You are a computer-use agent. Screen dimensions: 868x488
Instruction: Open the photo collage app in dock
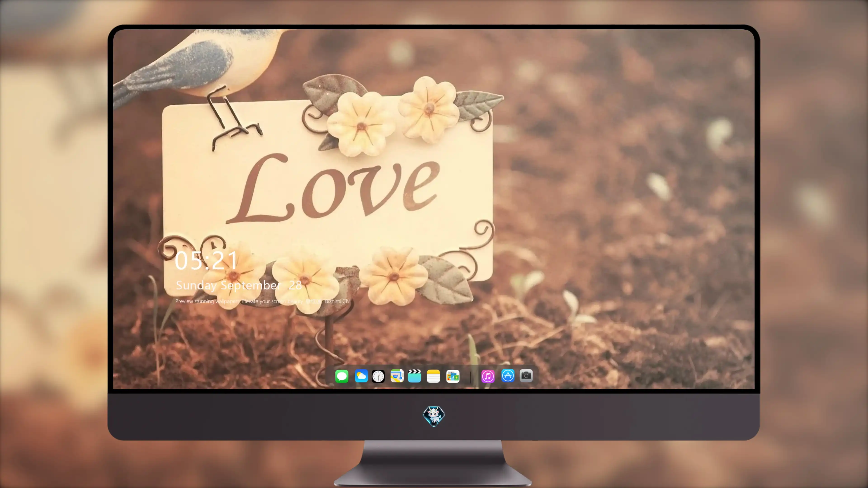453,376
